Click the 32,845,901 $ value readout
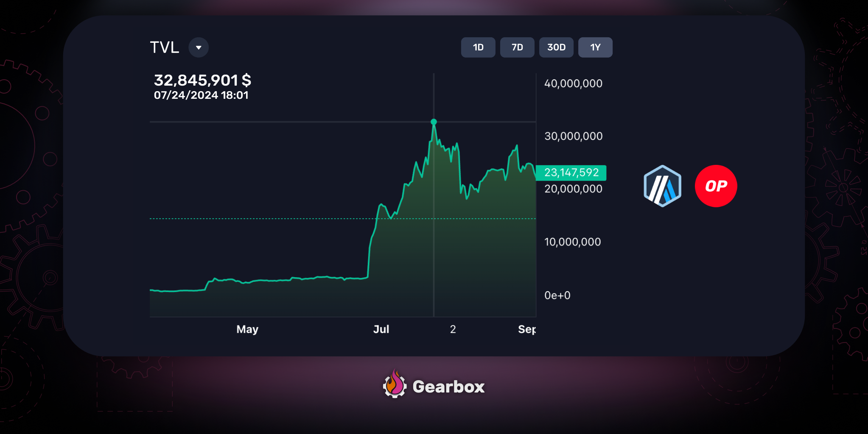868x434 pixels. 202,80
